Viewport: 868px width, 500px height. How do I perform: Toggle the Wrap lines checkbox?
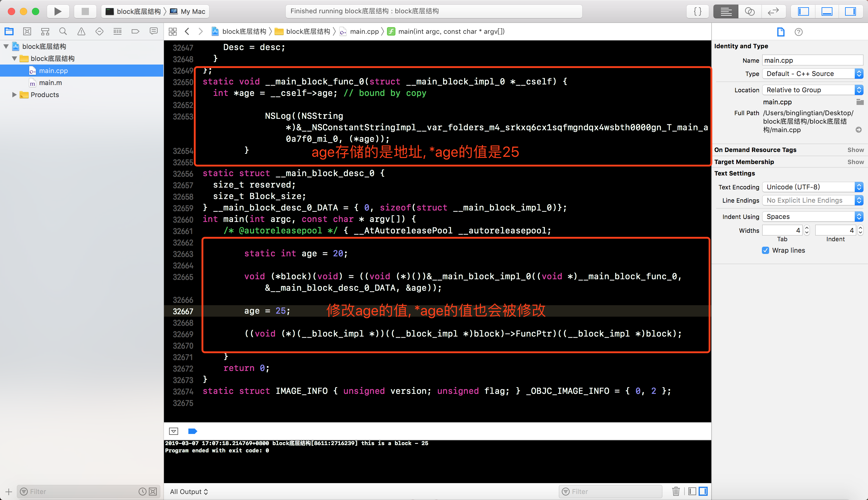pos(766,250)
